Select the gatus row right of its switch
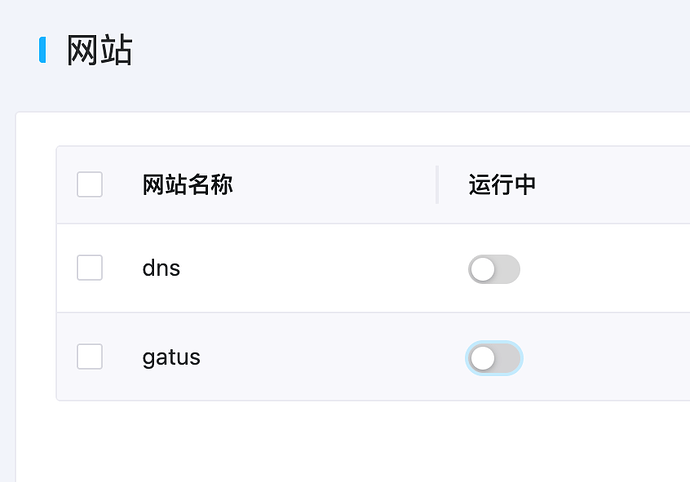Image resolution: width=690 pixels, height=482 pixels. tap(610, 358)
